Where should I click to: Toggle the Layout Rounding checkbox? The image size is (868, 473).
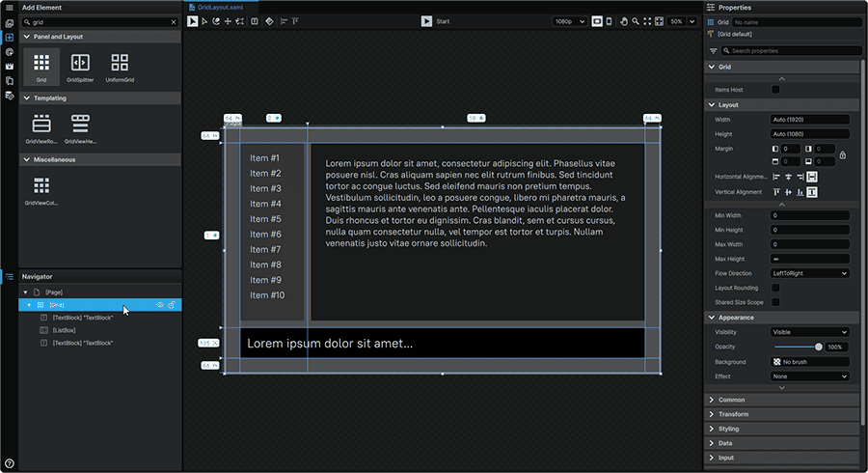[775, 288]
